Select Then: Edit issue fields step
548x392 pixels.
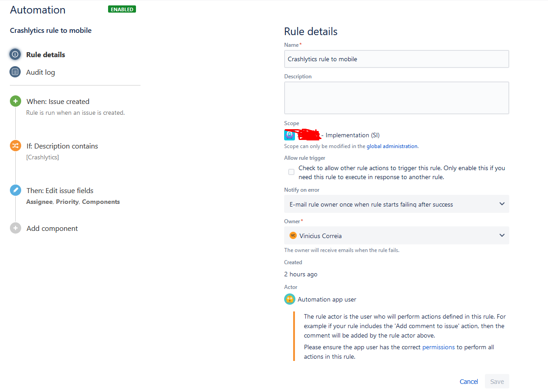[x=60, y=190]
